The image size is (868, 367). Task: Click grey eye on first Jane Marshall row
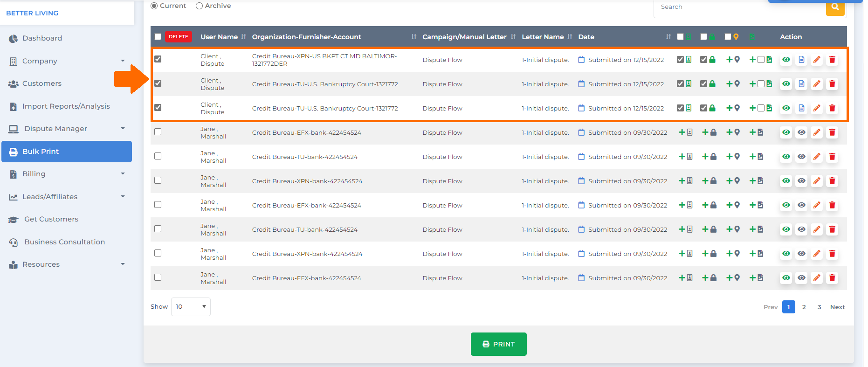coord(801,132)
